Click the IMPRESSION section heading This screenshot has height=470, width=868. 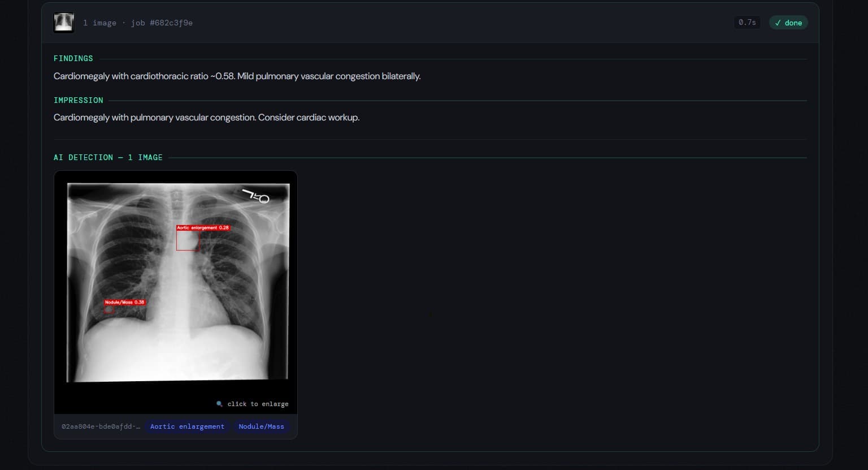(x=78, y=100)
